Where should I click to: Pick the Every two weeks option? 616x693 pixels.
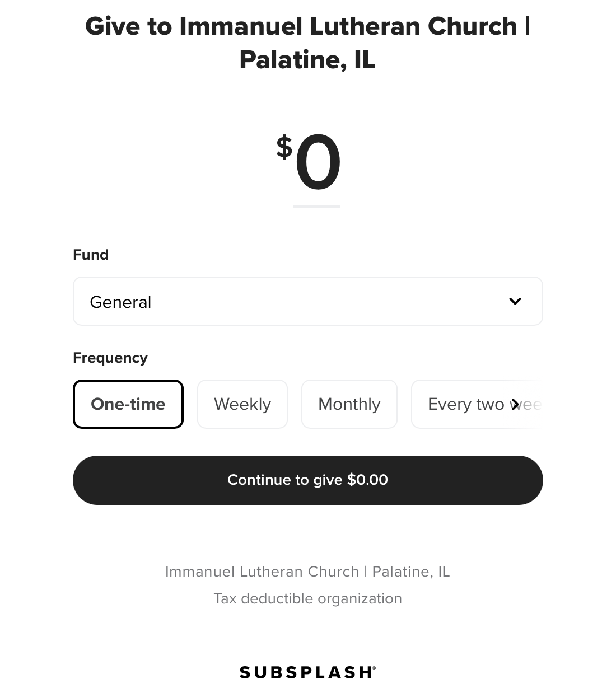(x=470, y=404)
